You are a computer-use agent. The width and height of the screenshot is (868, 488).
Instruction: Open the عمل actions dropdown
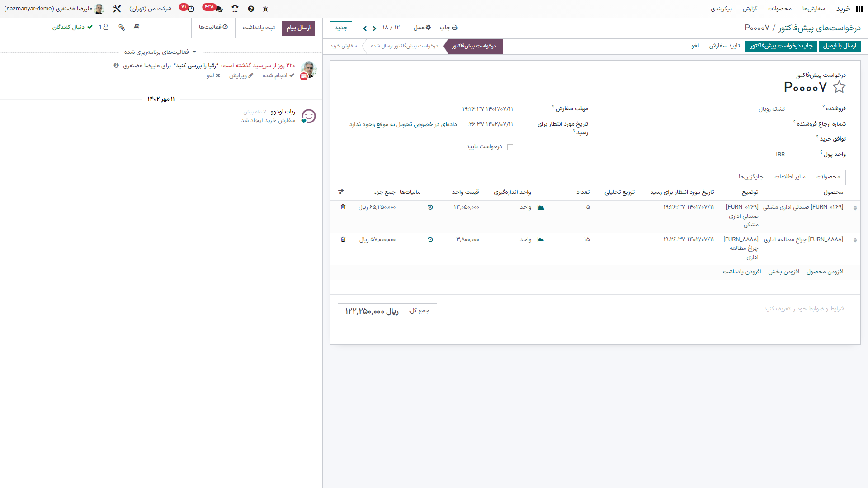coord(422,28)
